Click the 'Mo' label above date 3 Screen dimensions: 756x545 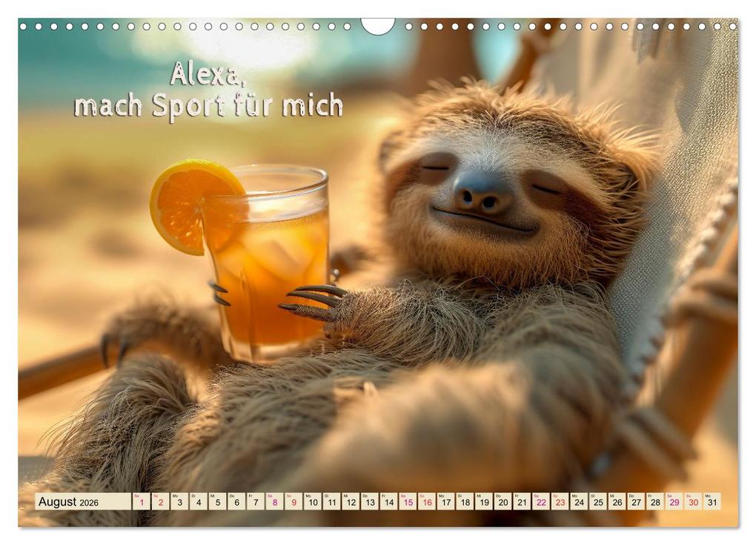tap(174, 495)
